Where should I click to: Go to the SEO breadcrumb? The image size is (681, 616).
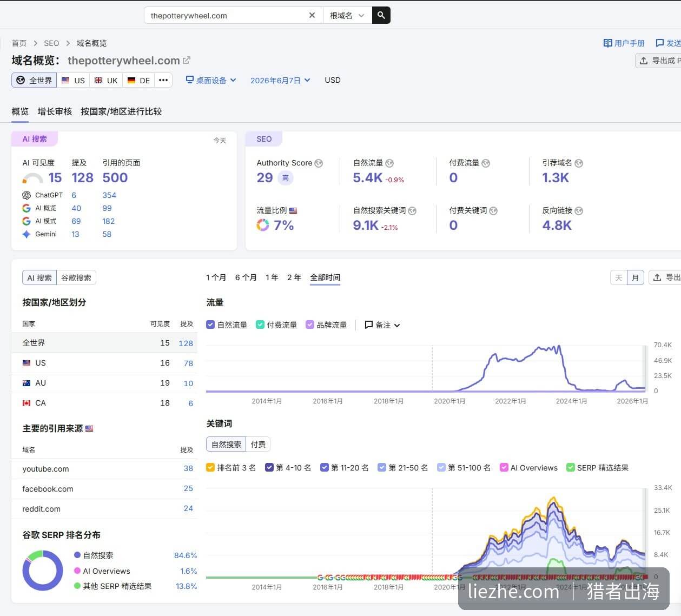point(51,43)
